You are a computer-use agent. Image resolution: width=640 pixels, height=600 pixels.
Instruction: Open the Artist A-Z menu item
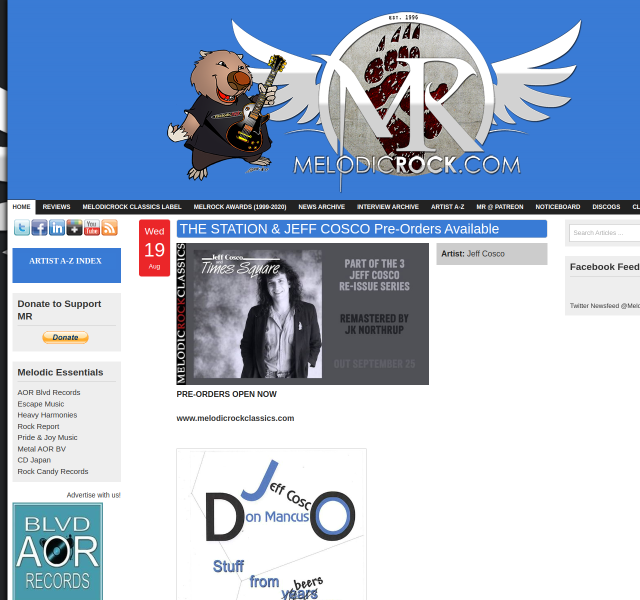(x=448, y=207)
